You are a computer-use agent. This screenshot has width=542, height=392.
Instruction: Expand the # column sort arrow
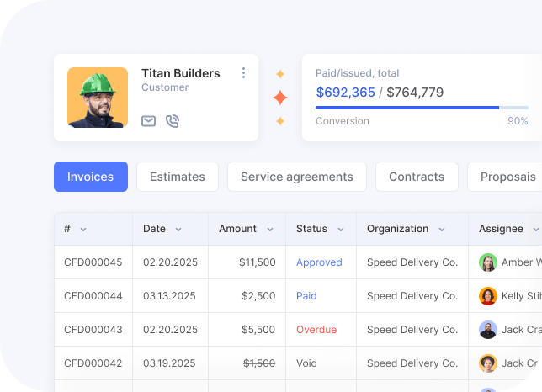point(83,230)
